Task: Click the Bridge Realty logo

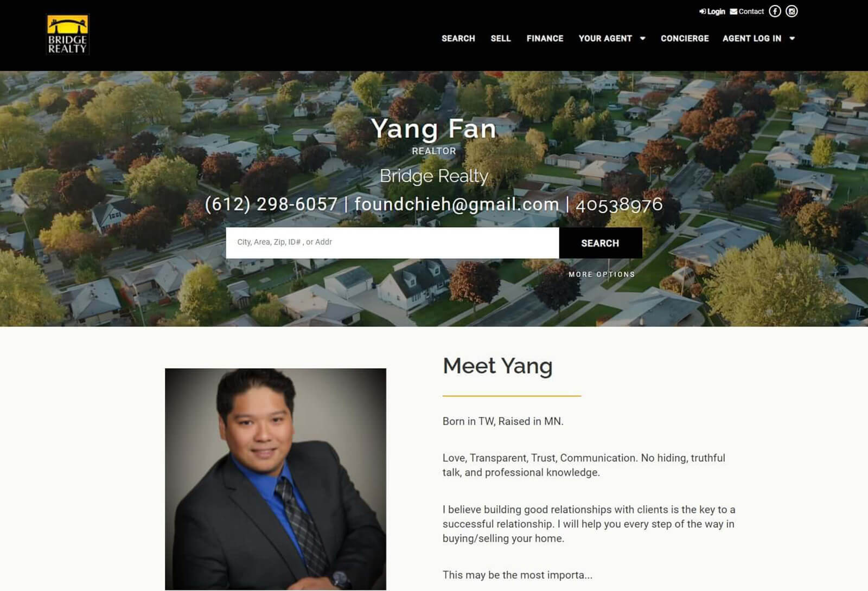Action: point(67,34)
